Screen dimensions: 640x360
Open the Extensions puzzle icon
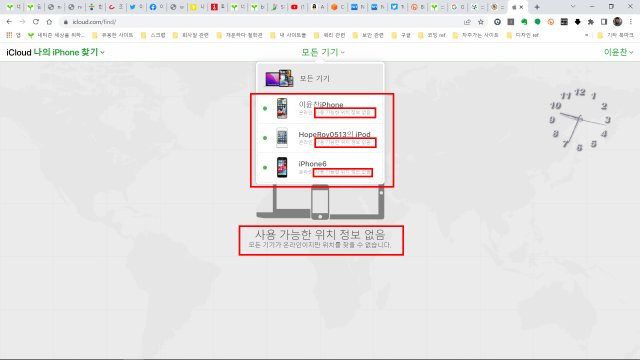pos(591,22)
